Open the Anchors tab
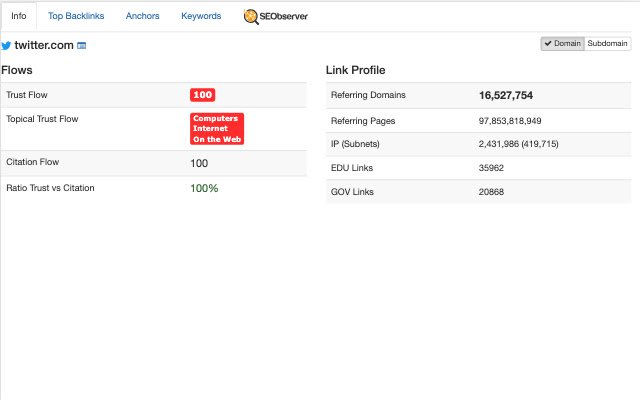This screenshot has height=400, width=640. point(142,16)
